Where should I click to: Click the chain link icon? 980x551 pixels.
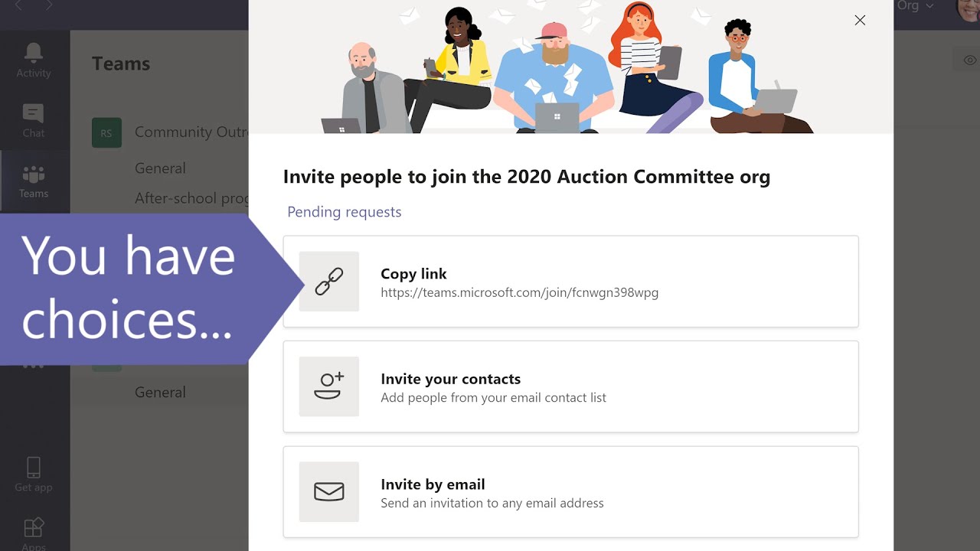click(x=329, y=282)
